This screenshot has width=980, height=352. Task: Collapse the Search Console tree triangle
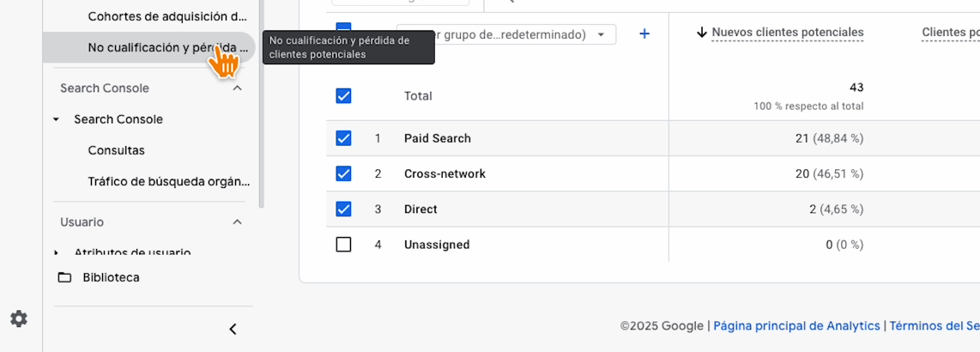(x=57, y=119)
